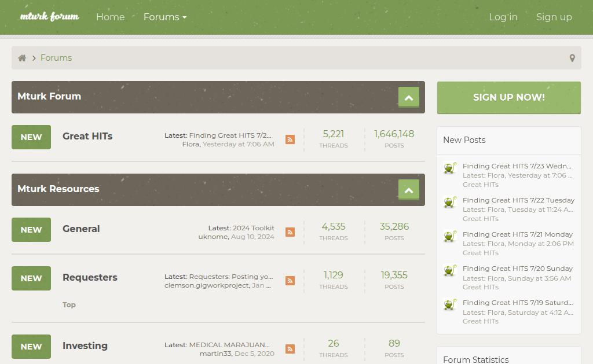The height and width of the screenshot is (364, 593).
Task: Open the Requesters RSS feed icon
Action: pos(290,281)
